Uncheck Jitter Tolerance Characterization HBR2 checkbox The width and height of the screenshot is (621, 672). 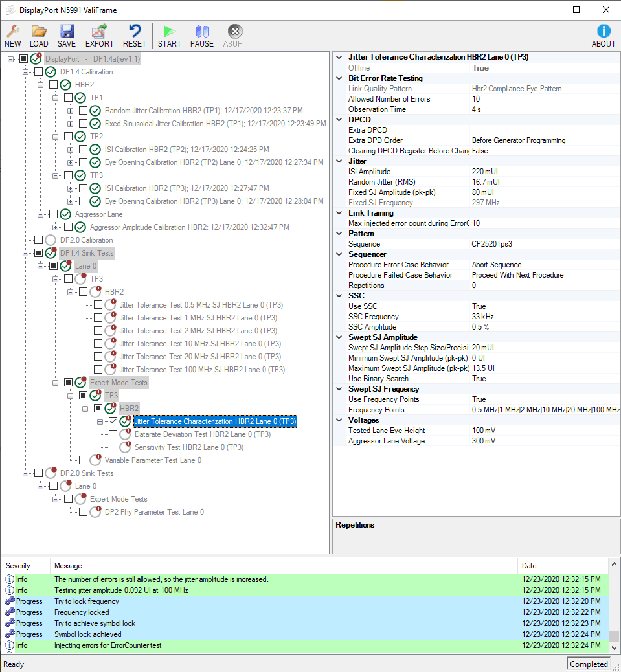coord(113,421)
